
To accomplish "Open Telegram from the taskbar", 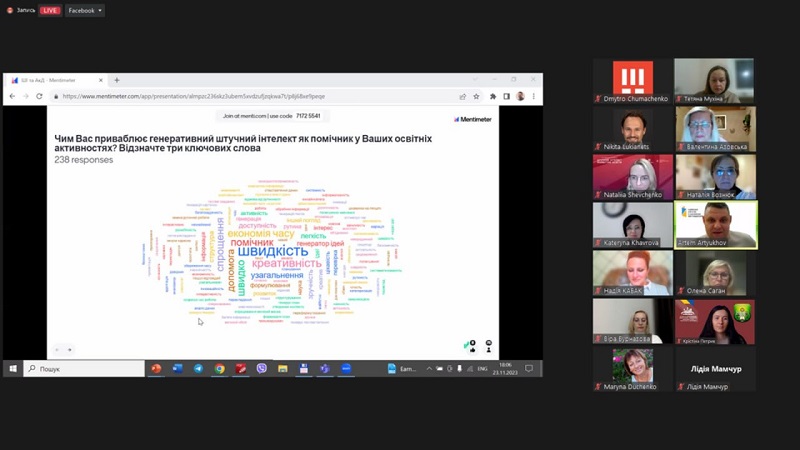I will 198,369.
